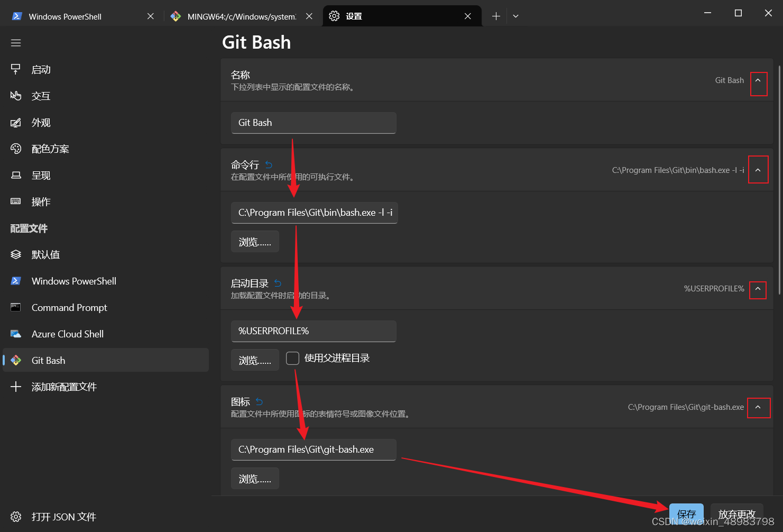Viewport: 783px width, 532px height.
Task: Click the gear icon beside 打开 JSON 文件
Action: pos(16,517)
